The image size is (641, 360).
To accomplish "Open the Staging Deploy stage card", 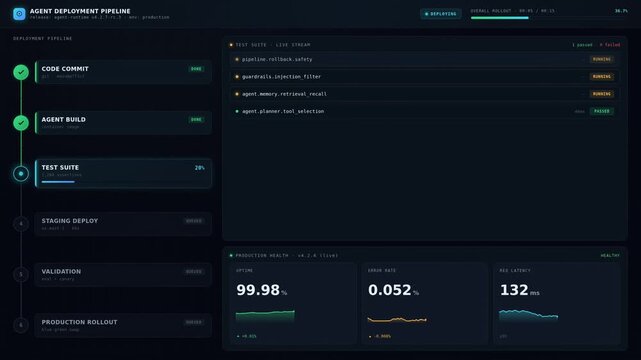I will click(123, 224).
